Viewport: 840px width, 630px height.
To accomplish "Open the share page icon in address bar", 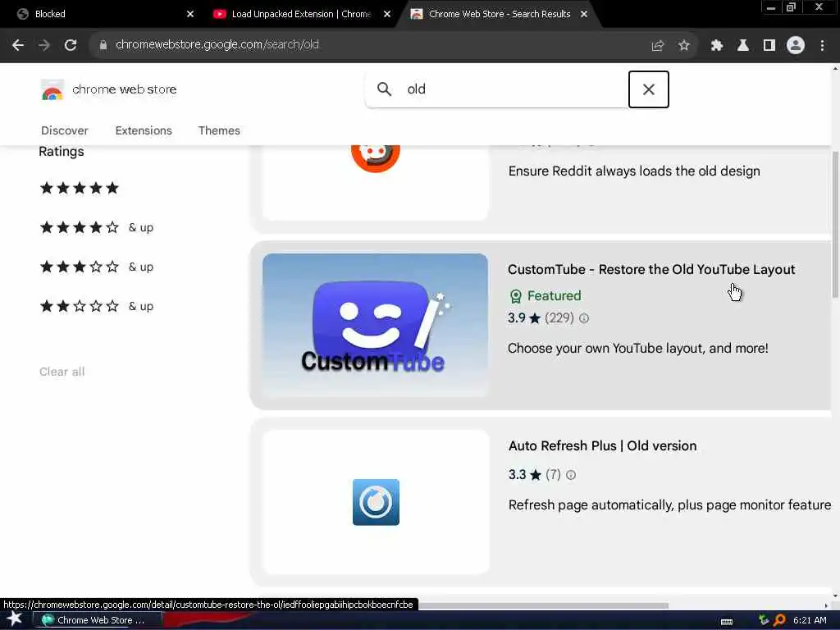I will click(658, 45).
